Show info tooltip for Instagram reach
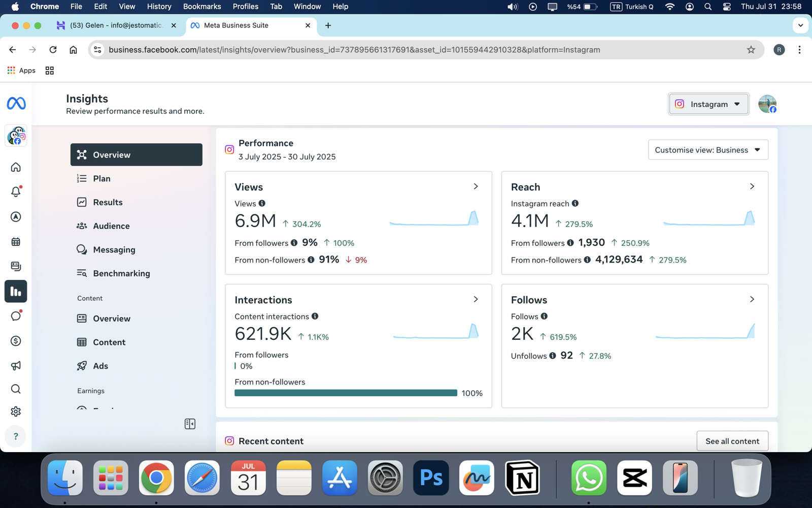Screen dimensions: 812x508 point(575,203)
